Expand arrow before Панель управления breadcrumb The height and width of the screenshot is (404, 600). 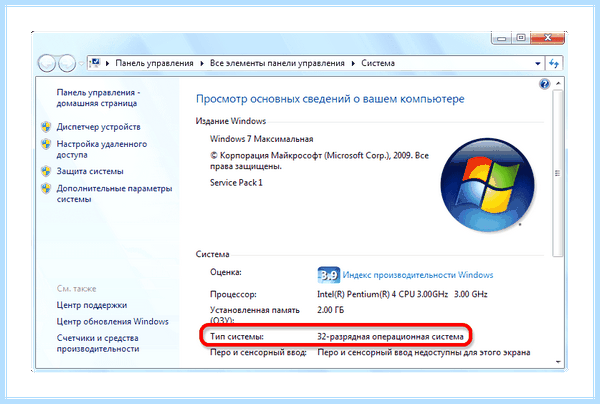108,63
